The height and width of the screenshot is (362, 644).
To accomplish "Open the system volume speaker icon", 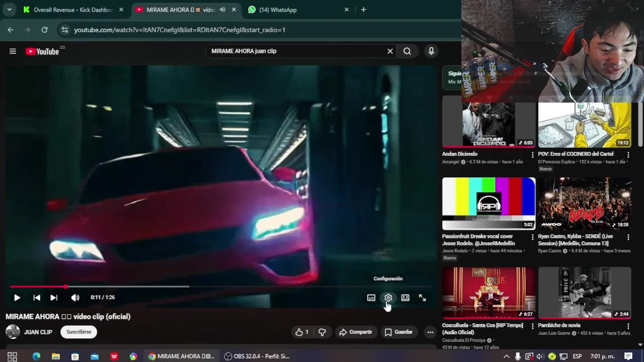I will (540, 356).
